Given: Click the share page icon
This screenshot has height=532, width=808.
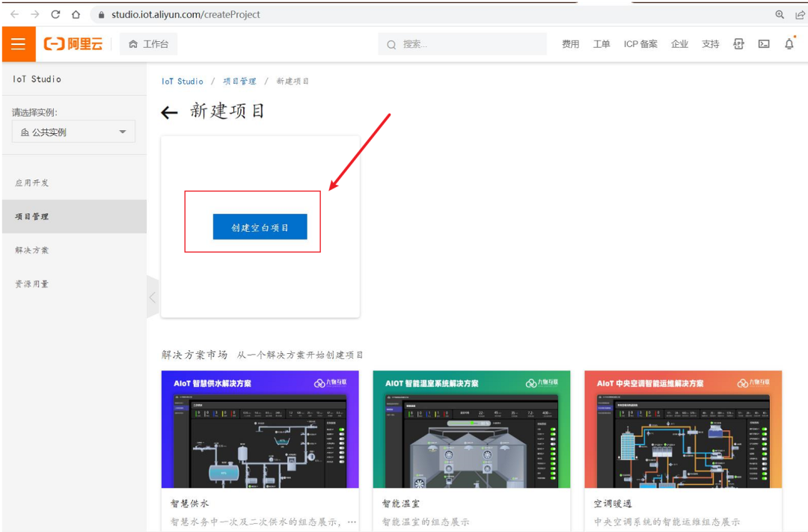Looking at the screenshot, I should [x=801, y=14].
